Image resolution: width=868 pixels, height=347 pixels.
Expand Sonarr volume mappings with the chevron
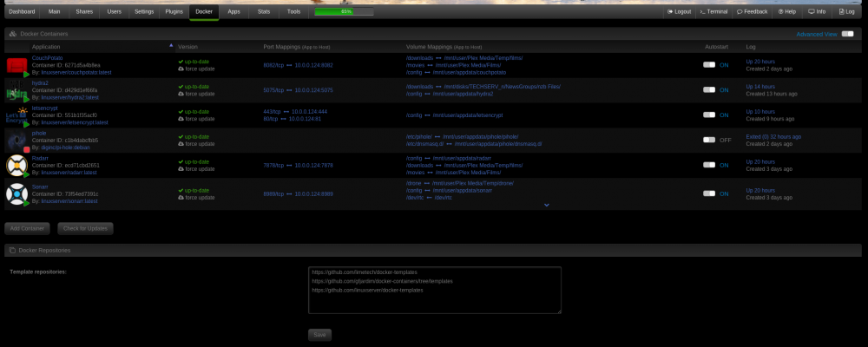546,205
